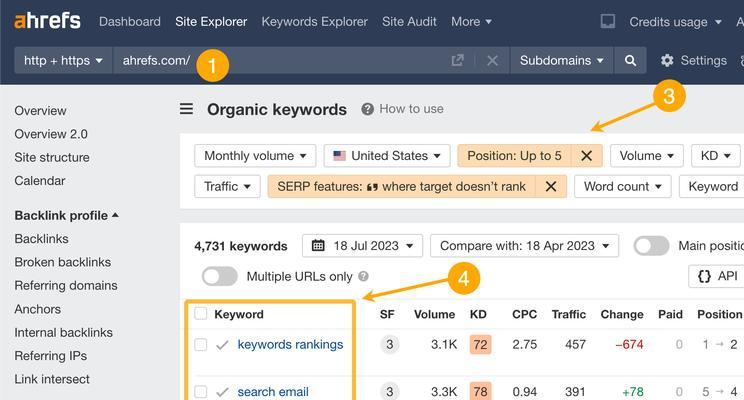The height and width of the screenshot is (400, 744).
Task: Click the KD value 72
Action: coord(480,344)
